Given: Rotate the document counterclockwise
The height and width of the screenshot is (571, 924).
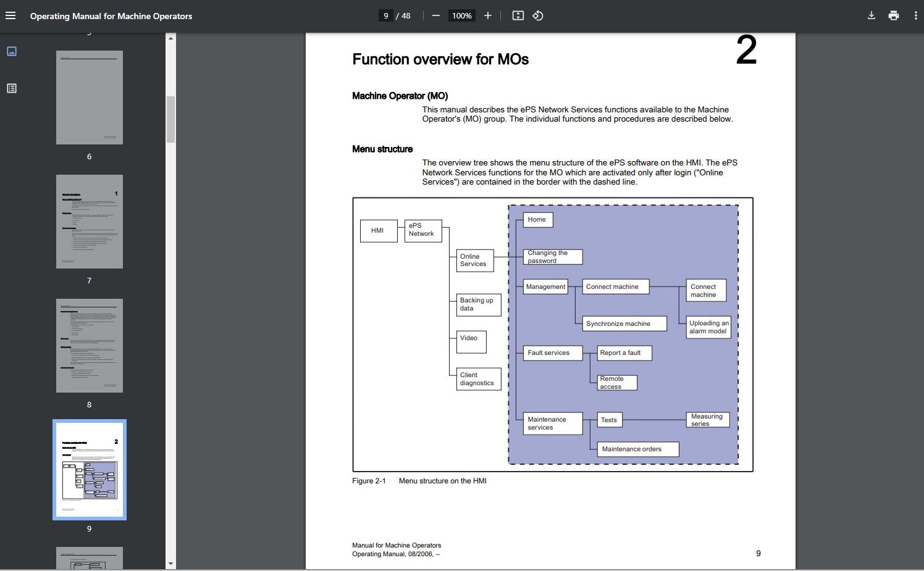Looking at the screenshot, I should click(538, 16).
